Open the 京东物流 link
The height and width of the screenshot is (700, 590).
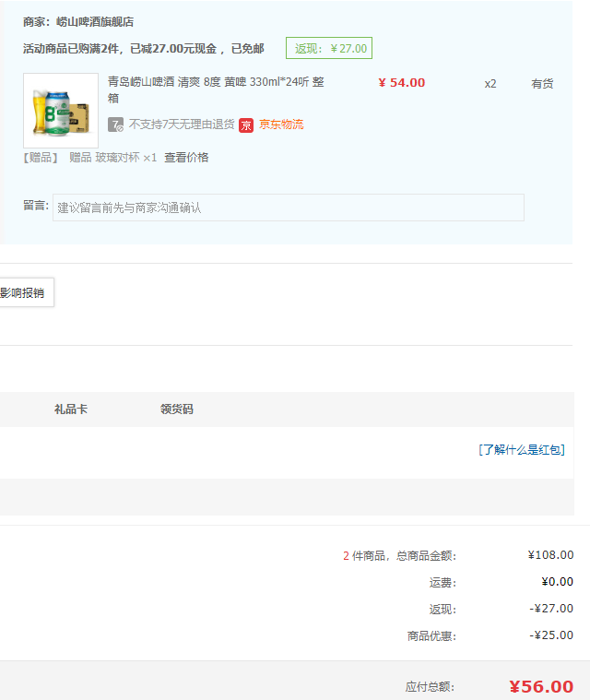coord(281,125)
